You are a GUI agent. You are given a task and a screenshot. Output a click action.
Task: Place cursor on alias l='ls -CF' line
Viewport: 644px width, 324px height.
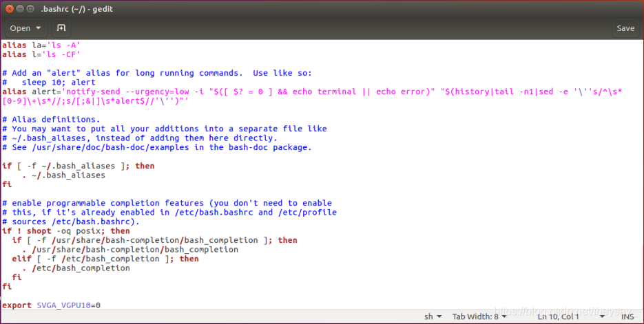coord(41,54)
